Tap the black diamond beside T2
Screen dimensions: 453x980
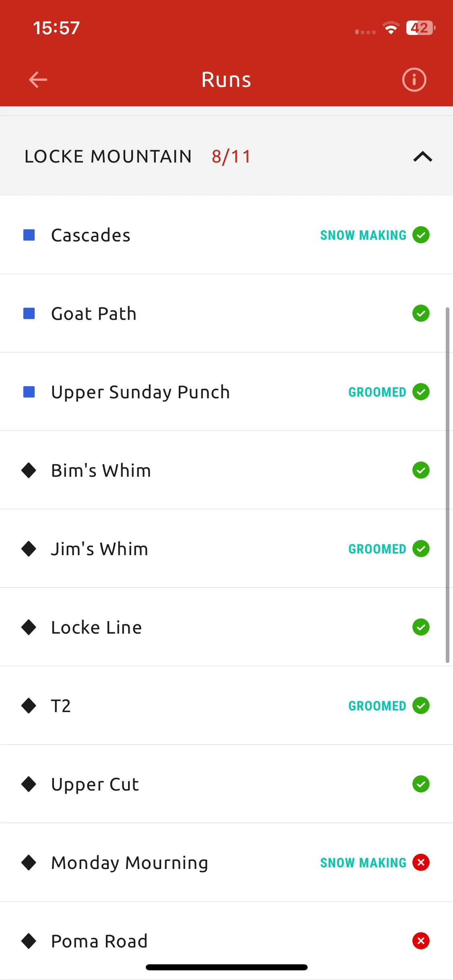29,706
